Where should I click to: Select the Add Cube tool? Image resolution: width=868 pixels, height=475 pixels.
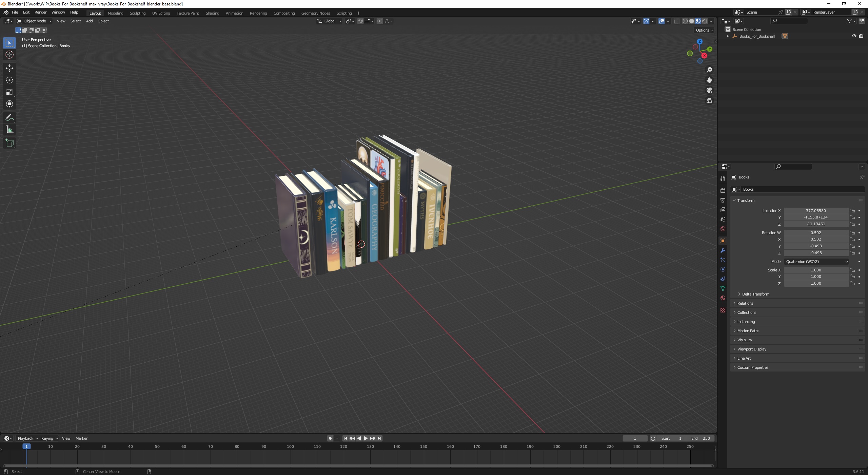coord(9,143)
